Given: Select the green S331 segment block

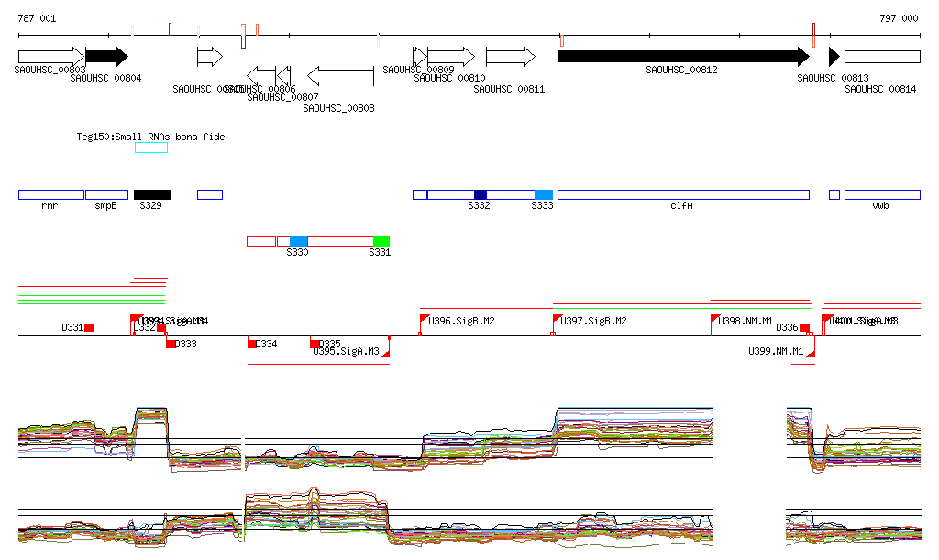Looking at the screenshot, I should (x=381, y=241).
